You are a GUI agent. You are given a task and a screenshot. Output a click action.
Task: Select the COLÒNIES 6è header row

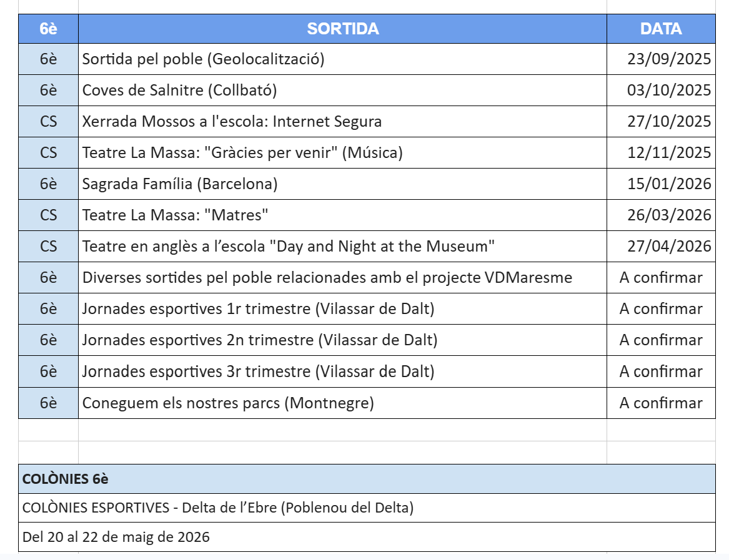click(x=367, y=479)
